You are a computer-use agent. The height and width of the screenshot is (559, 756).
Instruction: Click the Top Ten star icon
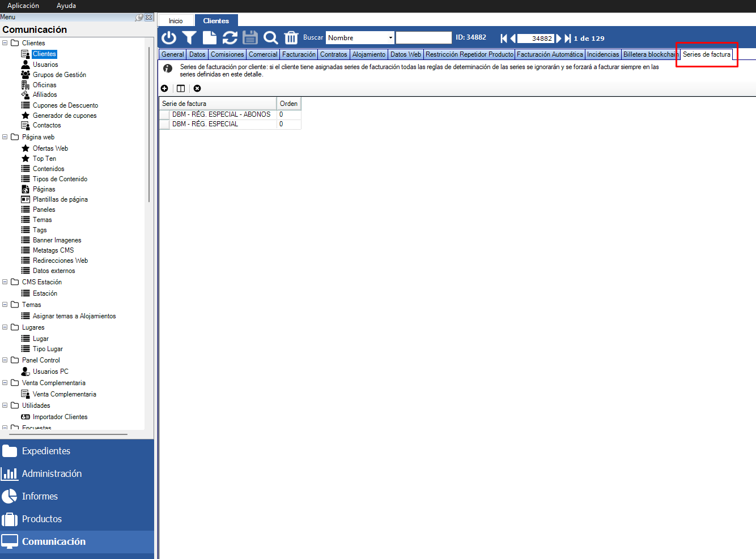[26, 159]
